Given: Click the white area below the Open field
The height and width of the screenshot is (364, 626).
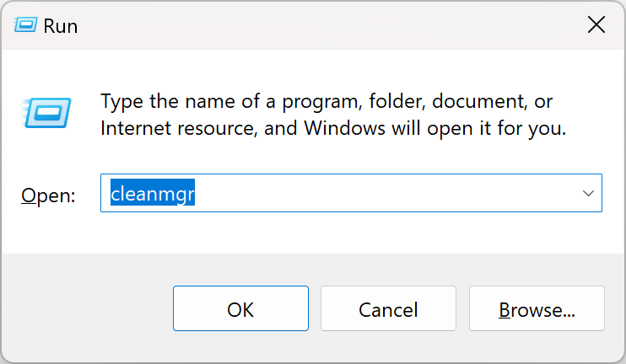Looking at the screenshot, I should pos(337,232).
